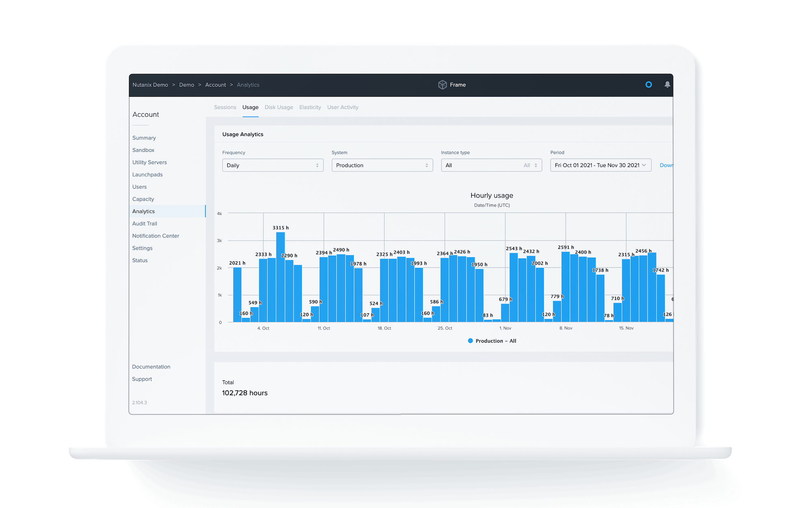Select the User Activity tab
The width and height of the screenshot is (812, 508).
[343, 107]
